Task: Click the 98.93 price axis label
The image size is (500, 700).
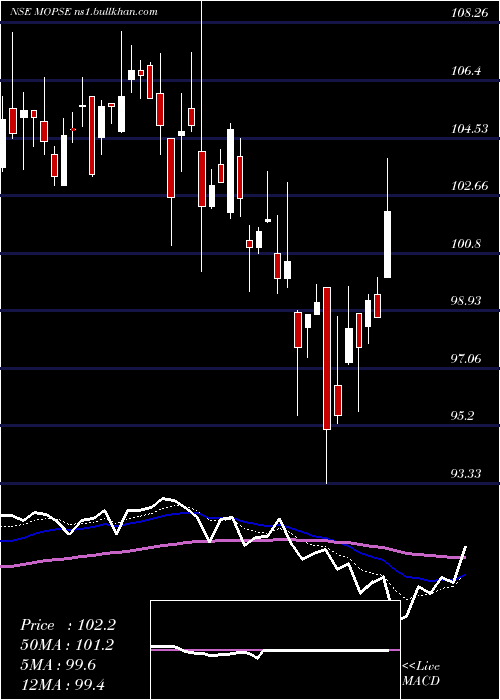Action: coord(466,300)
